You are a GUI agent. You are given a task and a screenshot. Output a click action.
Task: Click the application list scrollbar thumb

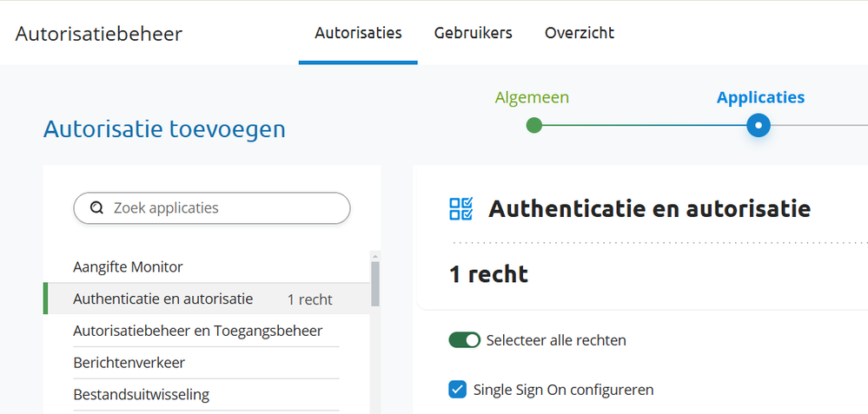(374, 285)
